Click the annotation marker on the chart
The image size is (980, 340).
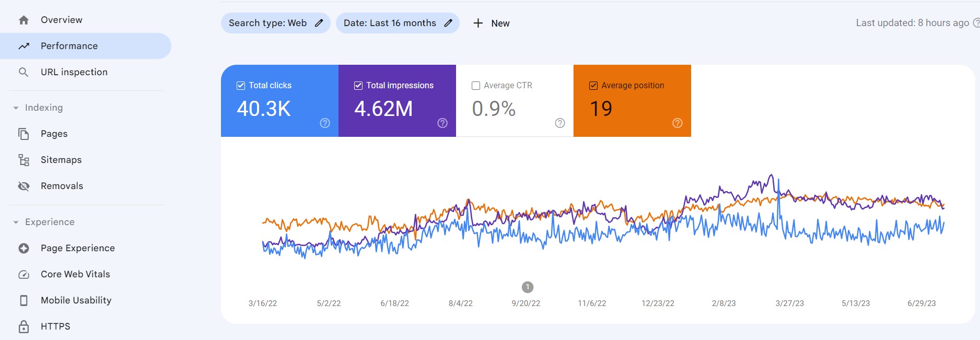click(x=528, y=287)
